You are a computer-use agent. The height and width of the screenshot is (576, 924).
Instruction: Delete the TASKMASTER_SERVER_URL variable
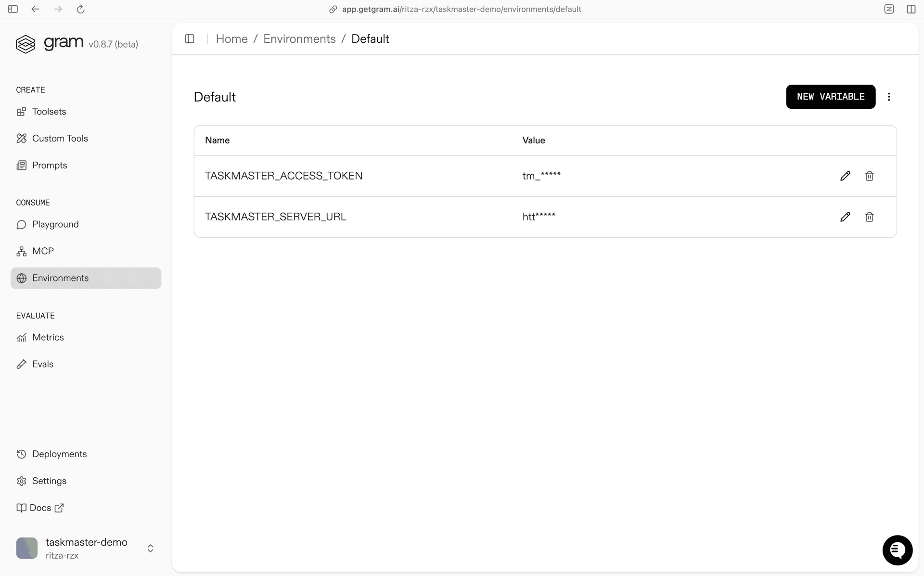(869, 217)
